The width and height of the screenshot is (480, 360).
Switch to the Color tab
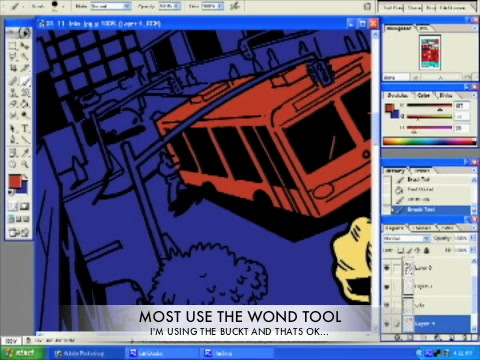click(x=424, y=95)
